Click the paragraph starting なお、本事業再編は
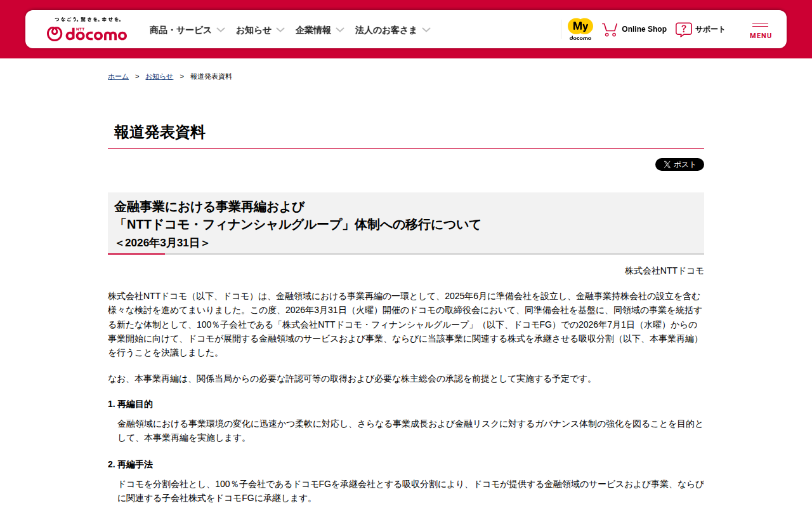This screenshot has width=812, height=508. pos(351,378)
